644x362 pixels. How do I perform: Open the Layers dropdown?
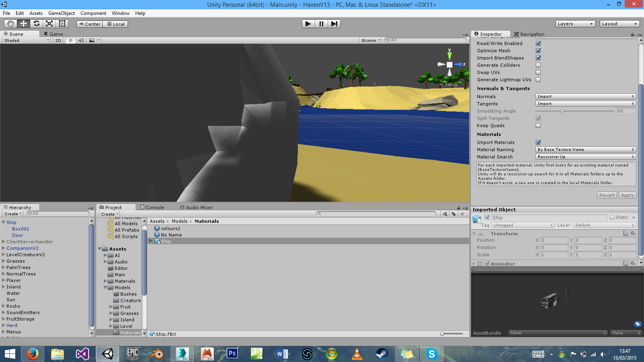pos(576,24)
